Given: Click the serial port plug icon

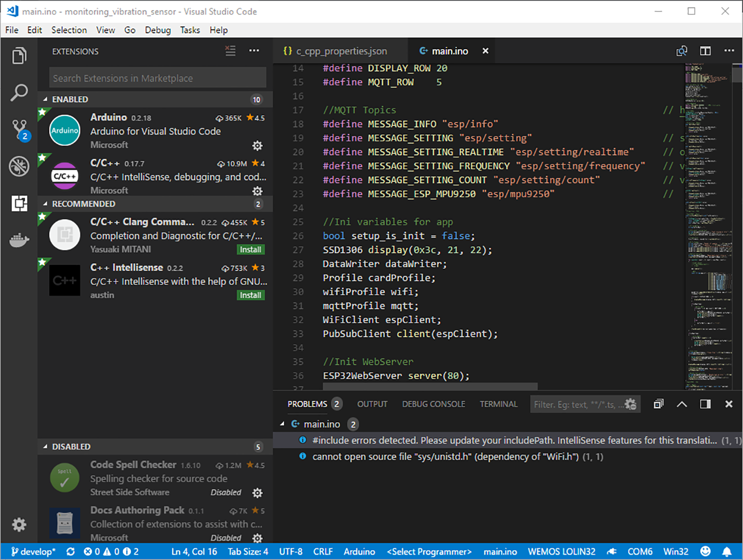Looking at the screenshot, I should point(611,552).
